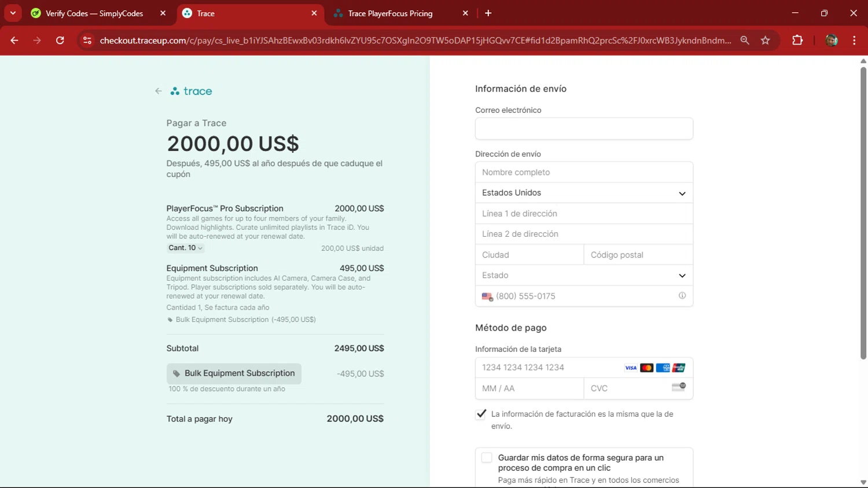This screenshot has height=488, width=868.
Task: Click the Bulk Equipment Subscription (-495,00 US$) note
Action: (246, 320)
